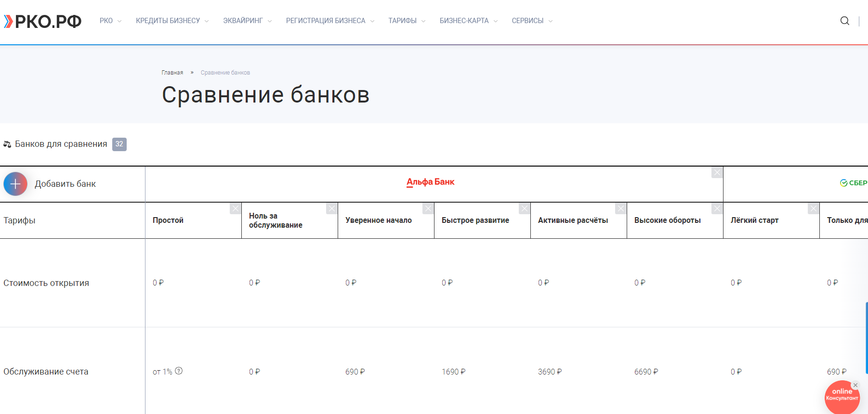This screenshot has height=414, width=868.
Task: Remove the Уверенное начало tariff column
Action: click(x=428, y=208)
